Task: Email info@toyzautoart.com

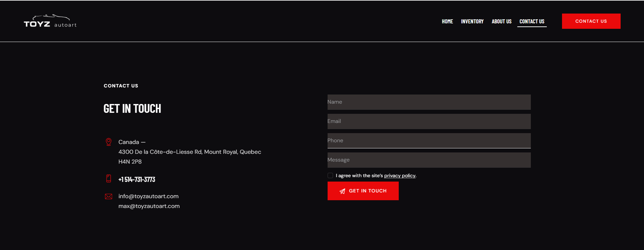Action: [x=148, y=196]
